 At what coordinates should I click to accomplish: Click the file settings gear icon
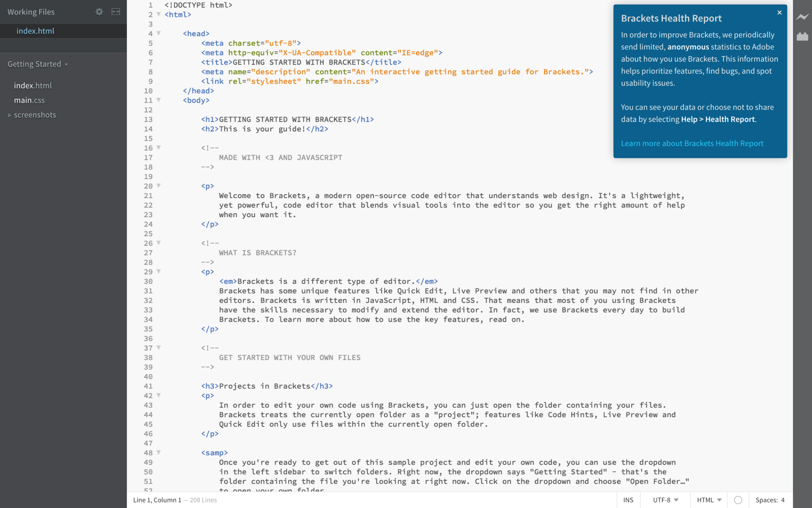pos(100,11)
